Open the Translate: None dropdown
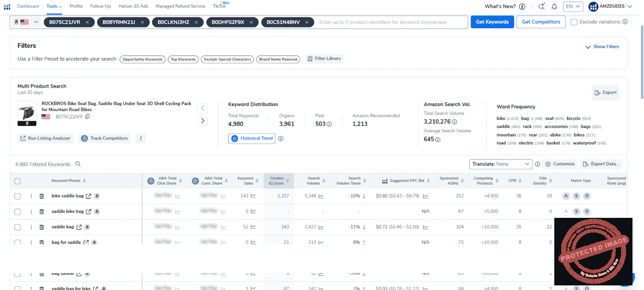The width and height of the screenshot is (644, 290). [501, 164]
